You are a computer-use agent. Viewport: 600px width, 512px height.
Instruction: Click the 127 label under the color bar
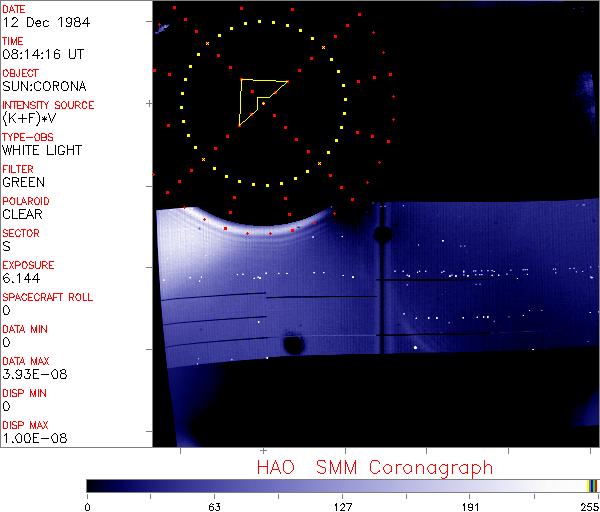[x=342, y=507]
